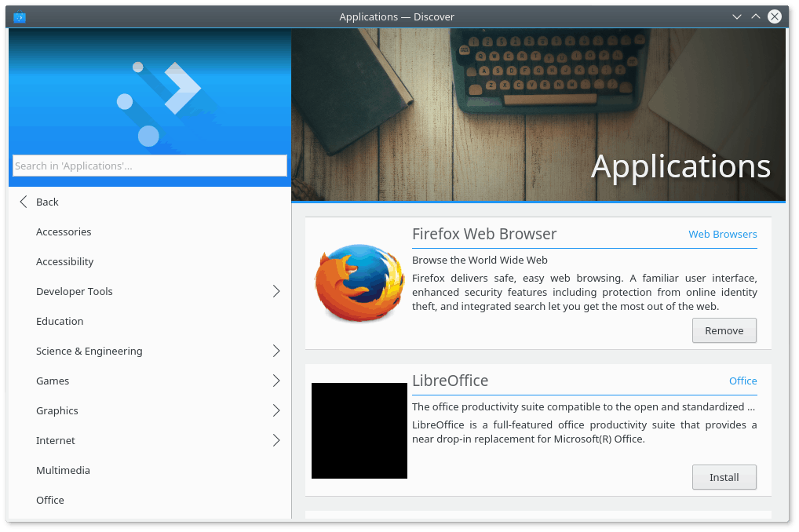The width and height of the screenshot is (799, 532).
Task: Expand the Graphics chevron arrow
Action: click(276, 410)
